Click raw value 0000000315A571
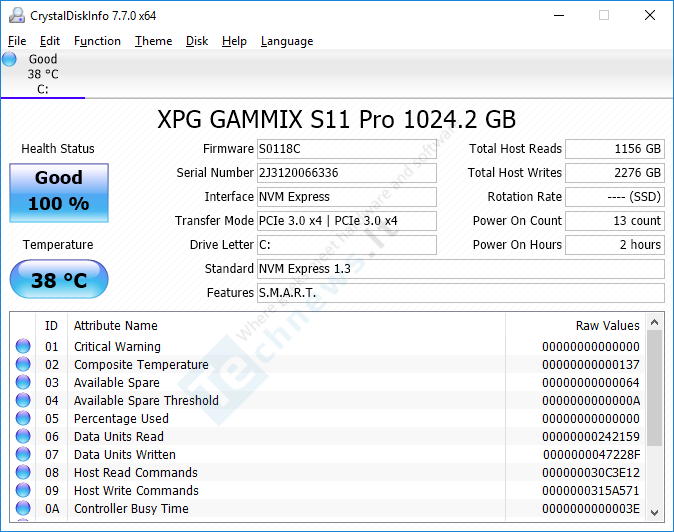Viewport: 674px width, 532px height. [591, 491]
